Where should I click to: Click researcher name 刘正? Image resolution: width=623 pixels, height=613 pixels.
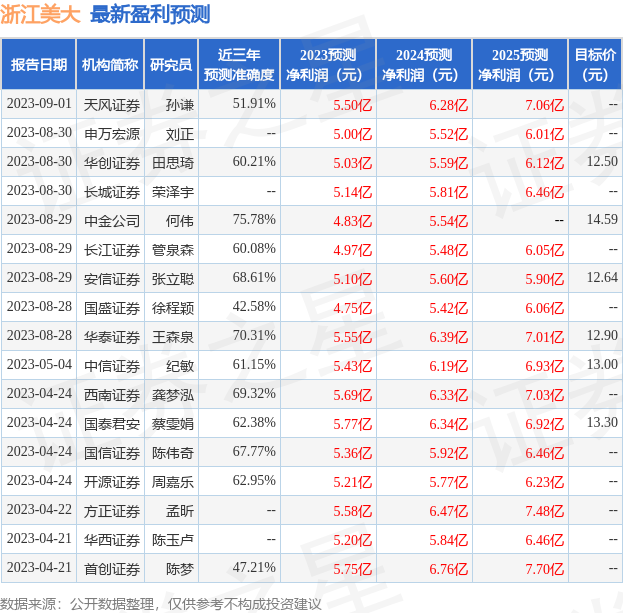(x=180, y=134)
